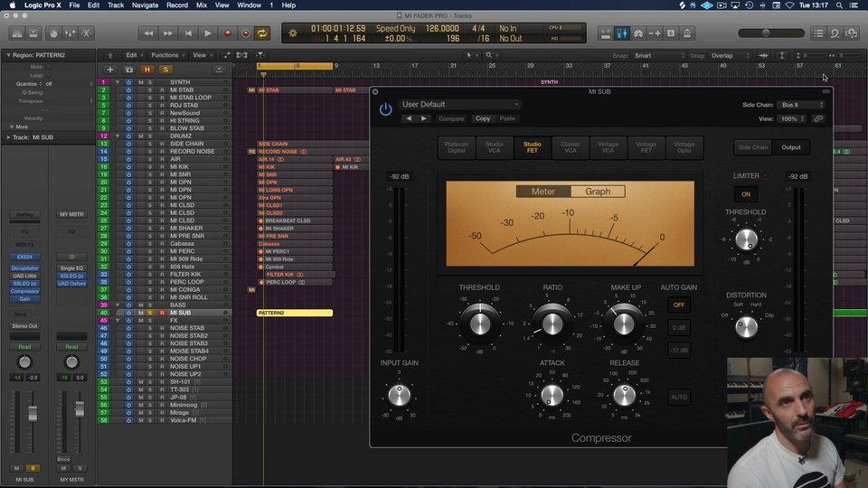
Task: Start playback with the Play button
Action: tap(208, 33)
